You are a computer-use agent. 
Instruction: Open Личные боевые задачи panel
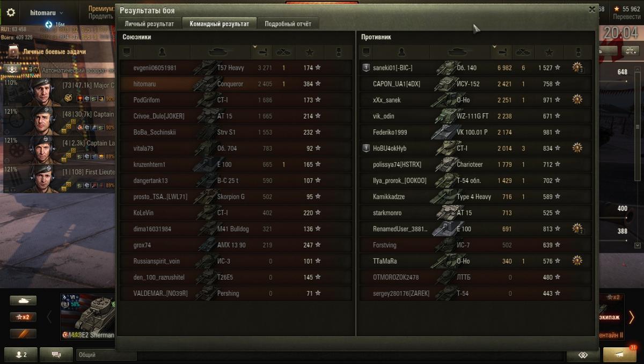(54, 52)
